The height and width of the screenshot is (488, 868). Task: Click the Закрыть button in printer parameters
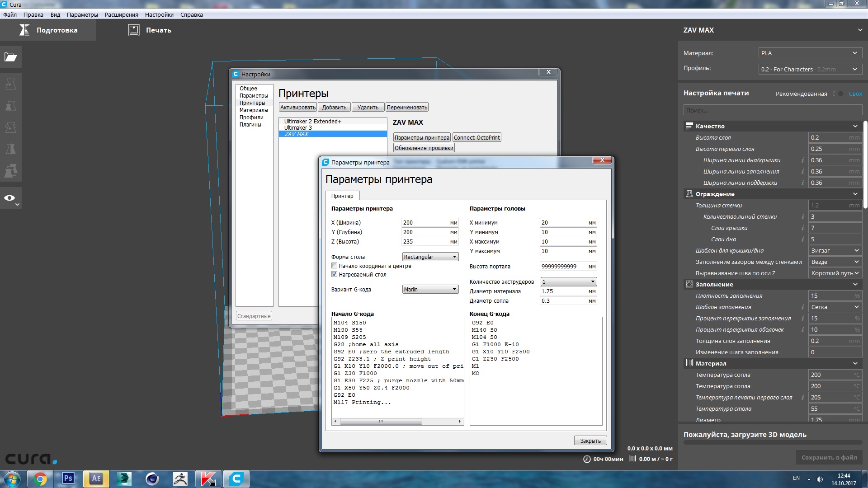click(x=590, y=441)
